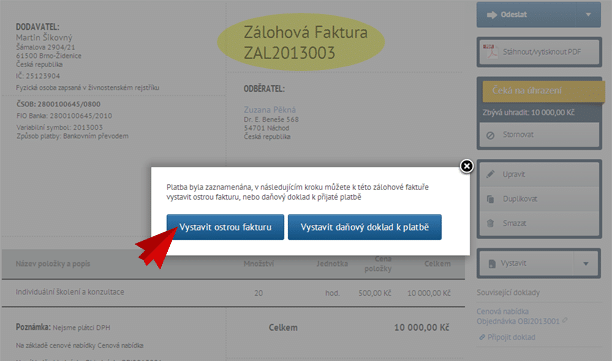612x361 pixels.
Task: Click the trash icon next to Smazat
Action: [490, 223]
